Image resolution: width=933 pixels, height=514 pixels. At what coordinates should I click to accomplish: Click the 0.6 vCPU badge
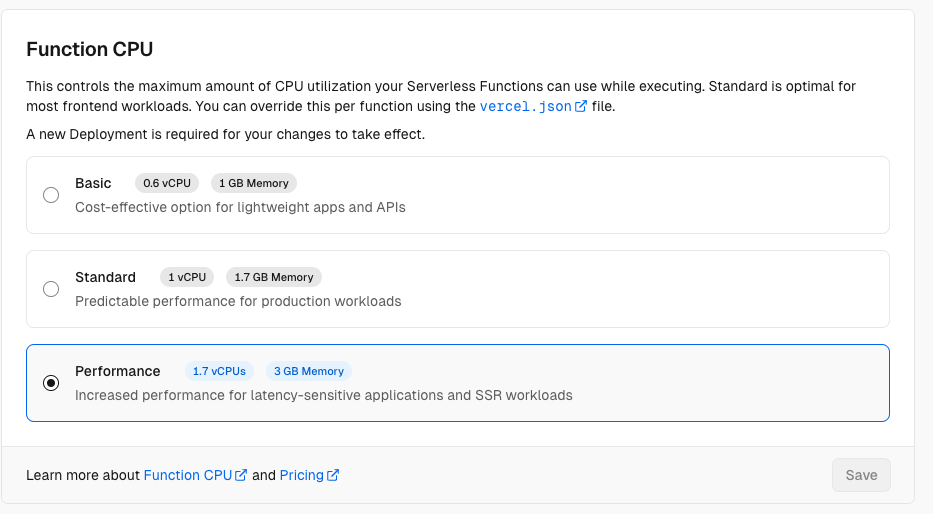[x=167, y=183]
